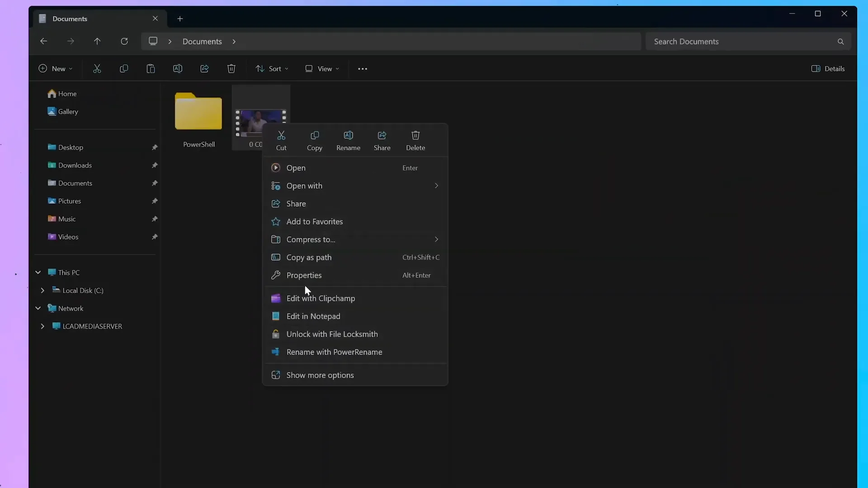868x488 pixels.
Task: Click the toolbar Copy icon
Action: 124,69
